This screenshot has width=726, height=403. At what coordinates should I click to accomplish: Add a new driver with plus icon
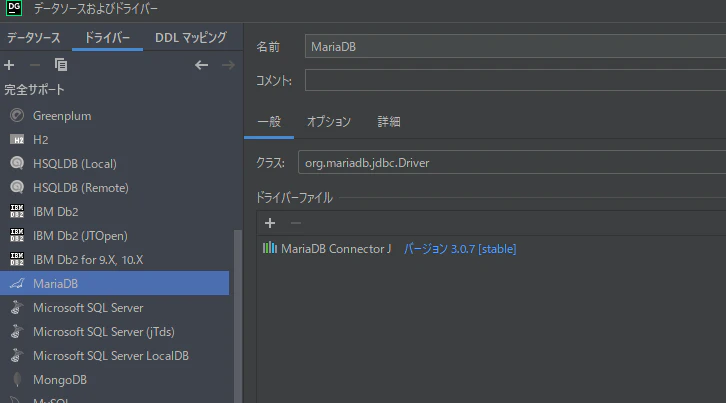coord(9,65)
